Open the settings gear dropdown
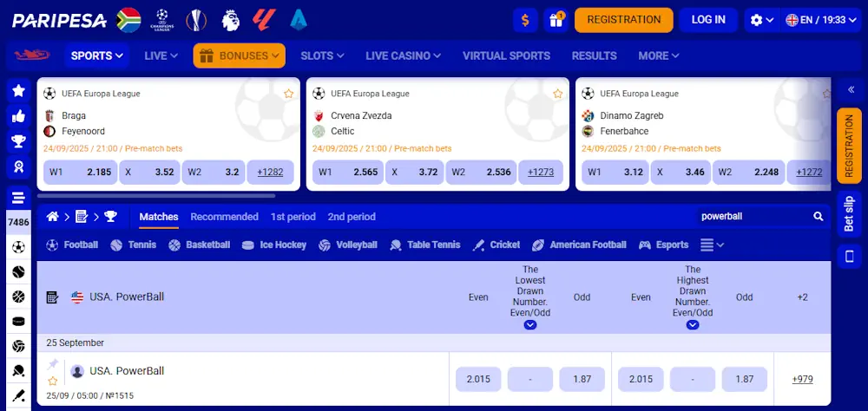The width and height of the screenshot is (868, 411). tap(762, 20)
